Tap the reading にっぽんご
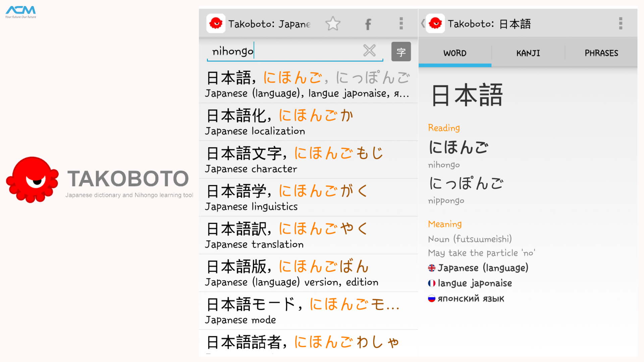 coord(466,183)
